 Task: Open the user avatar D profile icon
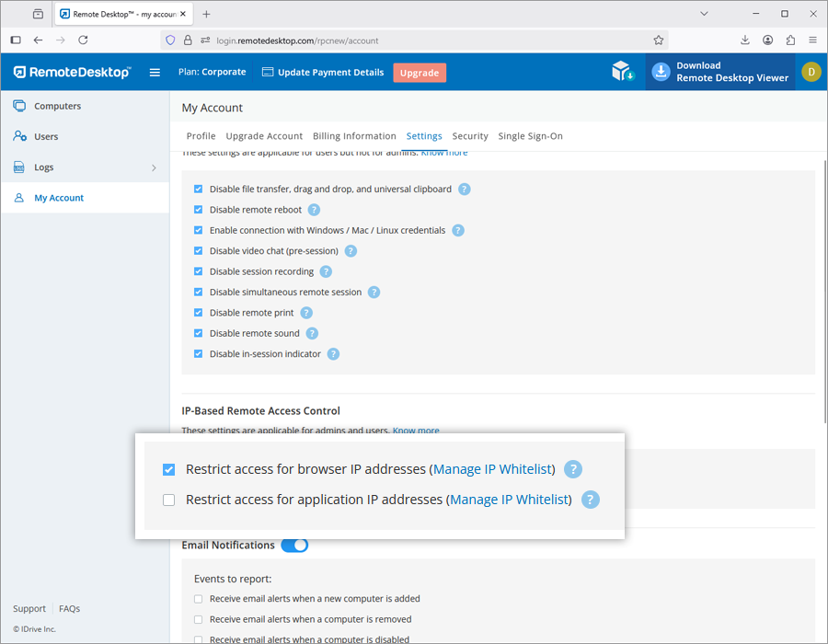[x=811, y=73]
